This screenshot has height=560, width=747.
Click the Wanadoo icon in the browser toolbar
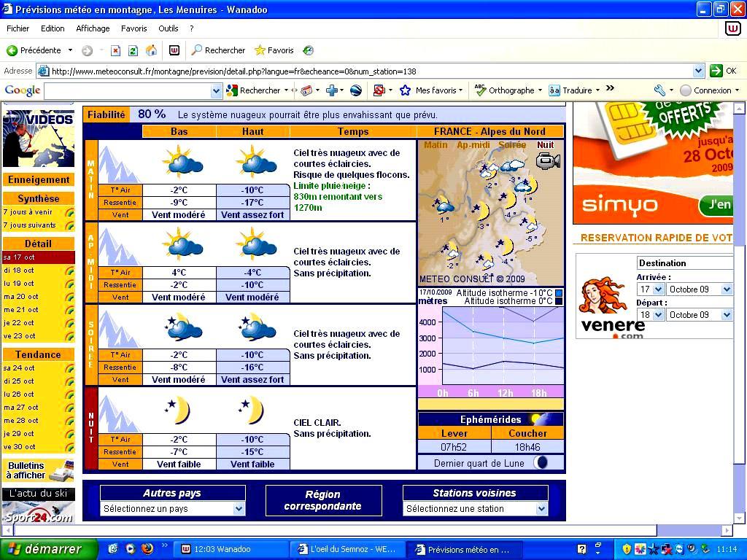pyautogui.click(x=174, y=50)
